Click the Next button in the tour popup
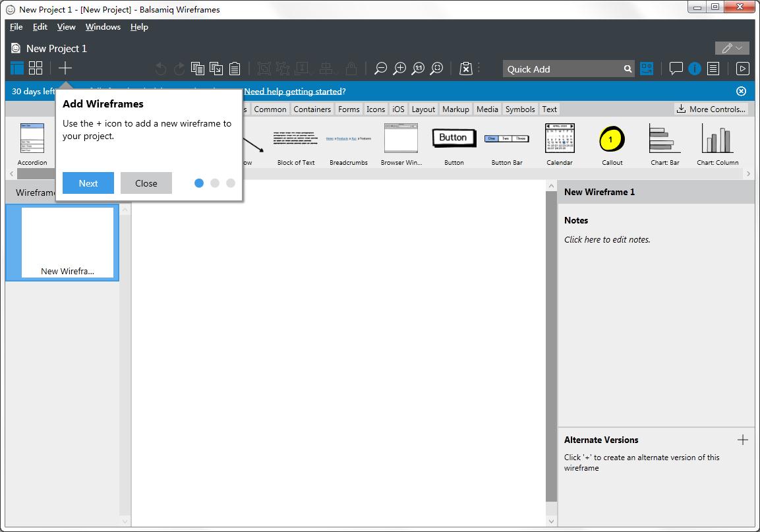 tap(88, 183)
